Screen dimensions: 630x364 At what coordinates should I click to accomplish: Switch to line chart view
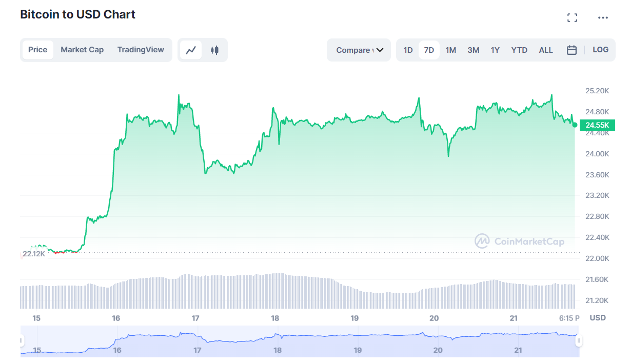(x=191, y=50)
